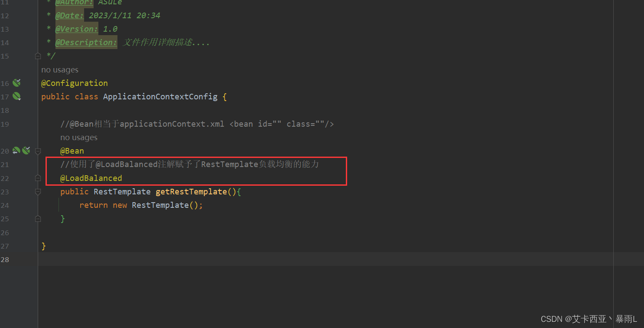Click the date value 2023/1/11 20:34
Screen dimensions: 644x328
124,15
